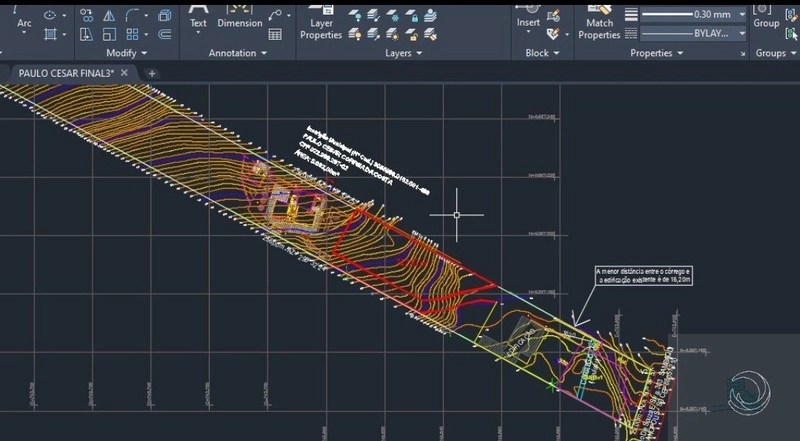Expand the Annotation panel
This screenshot has width=800, height=441.
tap(237, 53)
